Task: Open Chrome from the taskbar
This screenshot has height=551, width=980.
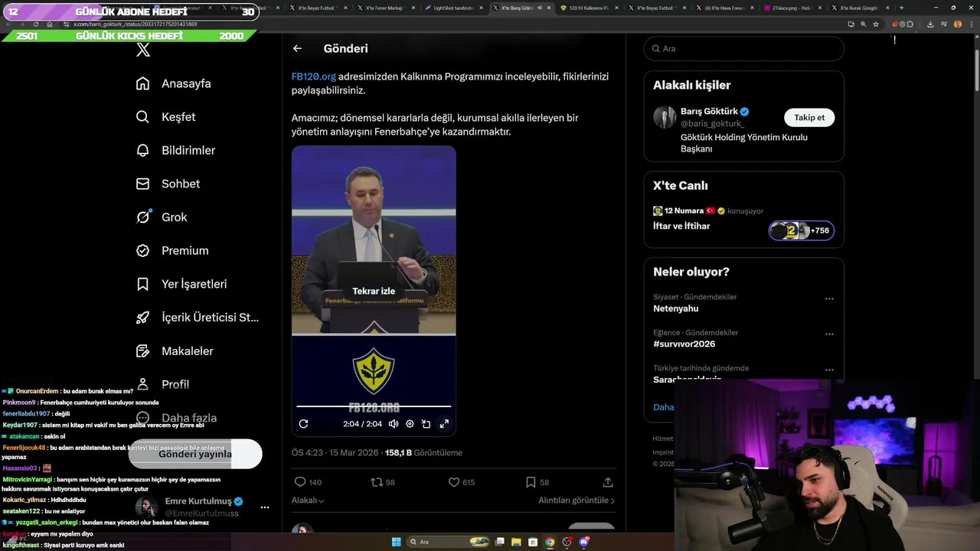Action: tap(550, 542)
